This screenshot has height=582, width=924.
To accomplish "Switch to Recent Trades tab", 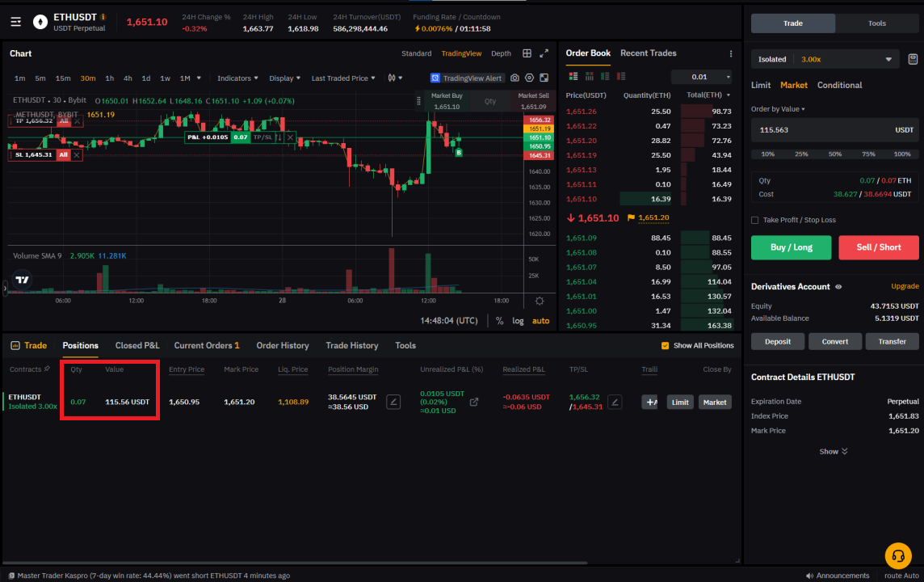I will (649, 53).
